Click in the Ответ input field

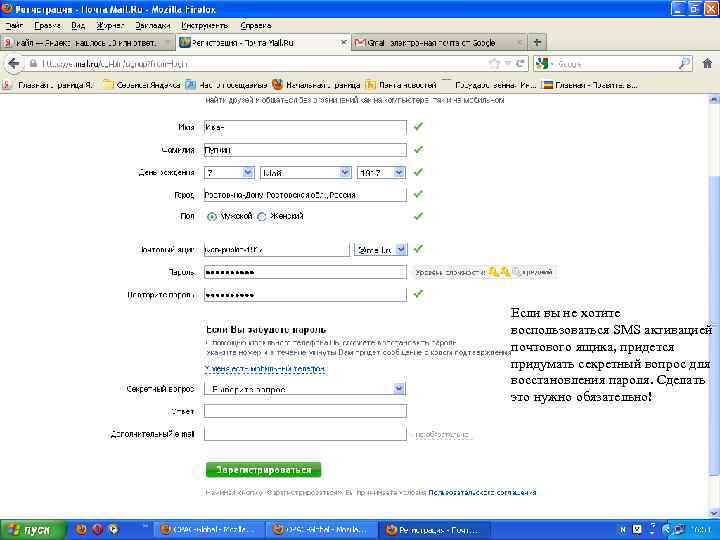point(305,411)
